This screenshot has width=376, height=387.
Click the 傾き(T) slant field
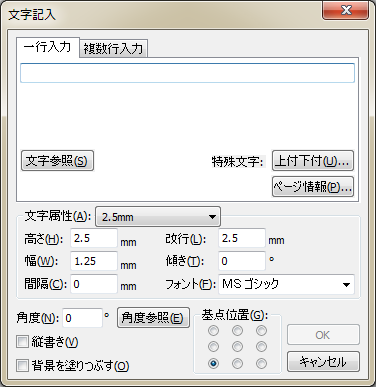coord(242,261)
